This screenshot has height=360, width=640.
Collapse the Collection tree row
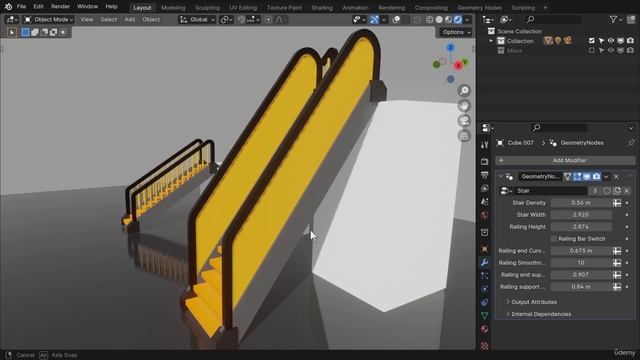point(491,41)
